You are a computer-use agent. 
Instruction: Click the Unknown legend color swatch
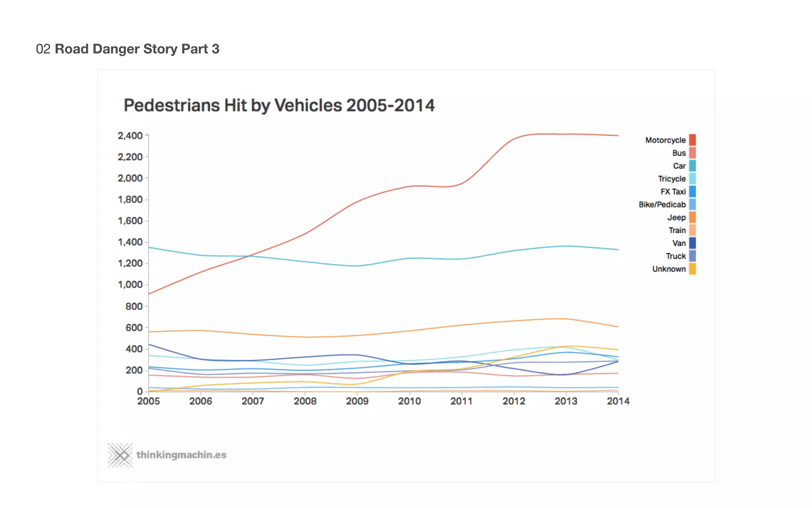(x=692, y=269)
